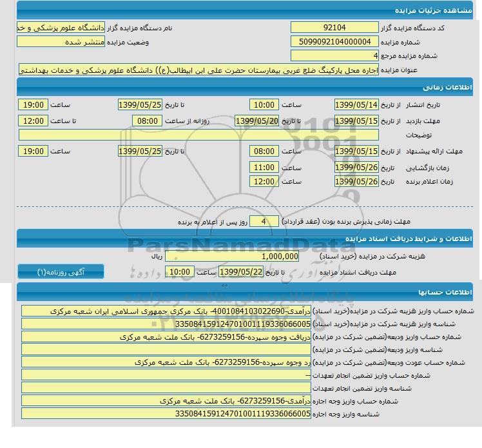
Task: Click the ریال currency label
Action: tap(157, 257)
